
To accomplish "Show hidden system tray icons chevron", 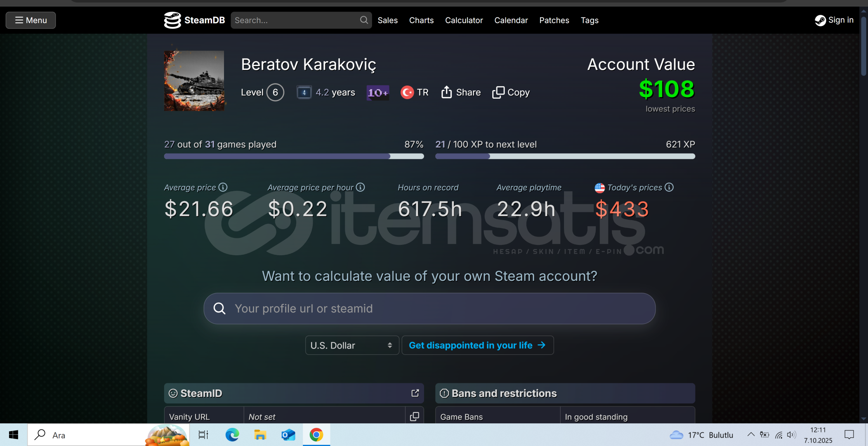I will [x=751, y=434].
